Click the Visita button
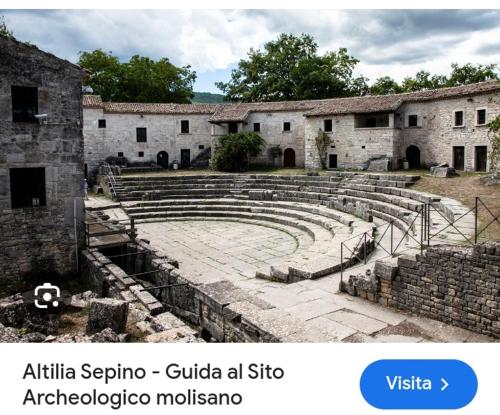Image resolution: width=500 pixels, height=415 pixels. [x=419, y=384]
